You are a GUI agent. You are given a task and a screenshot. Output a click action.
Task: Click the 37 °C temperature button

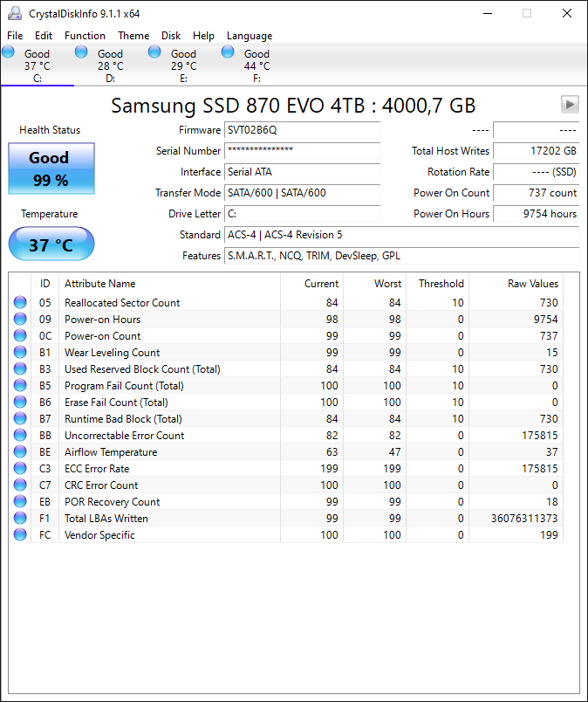click(x=51, y=244)
